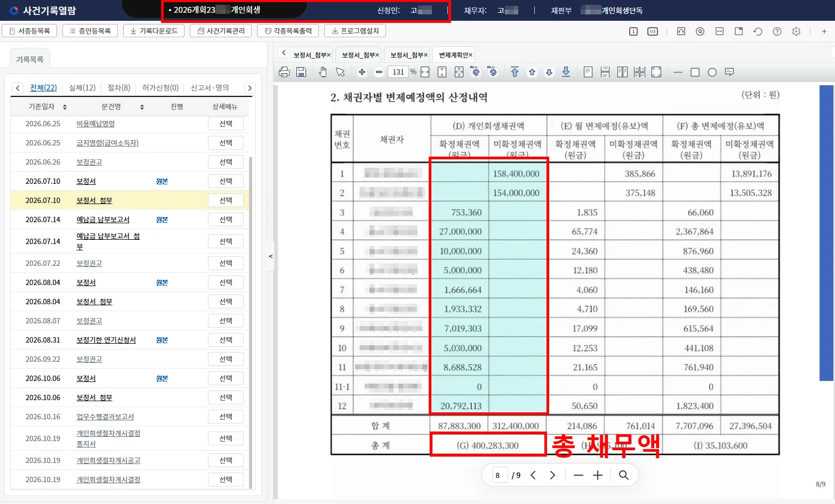Show previous category tabs with left chevron

18,88
